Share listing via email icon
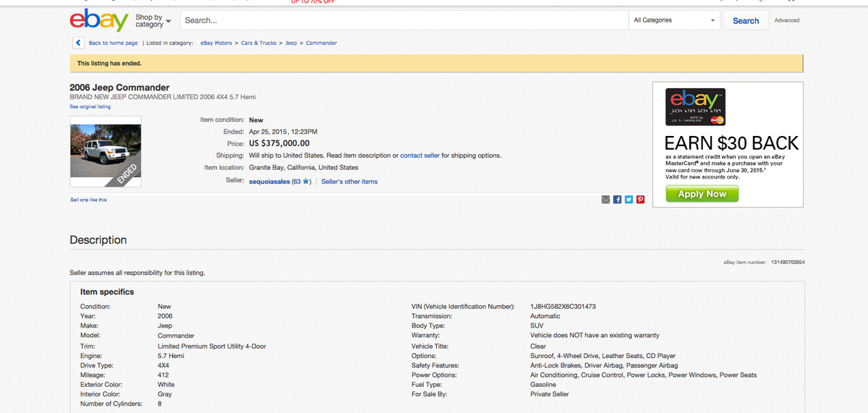The image size is (868, 413). pos(605,200)
